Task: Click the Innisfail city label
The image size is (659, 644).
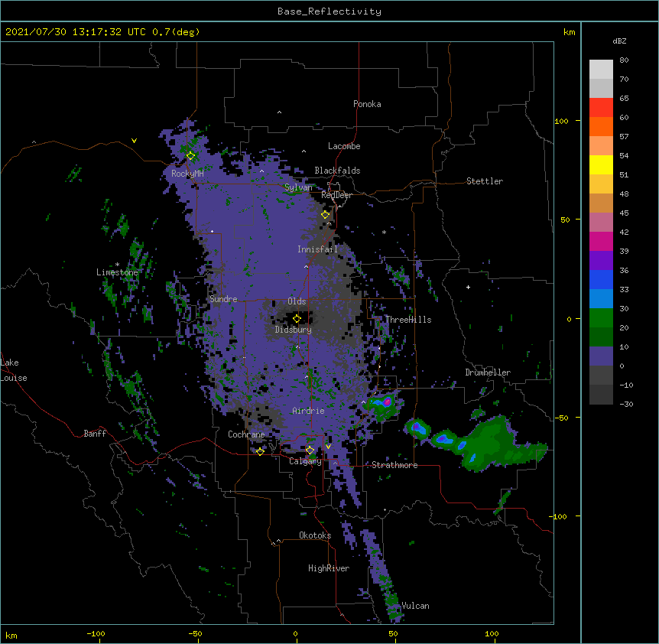Action: tap(317, 249)
